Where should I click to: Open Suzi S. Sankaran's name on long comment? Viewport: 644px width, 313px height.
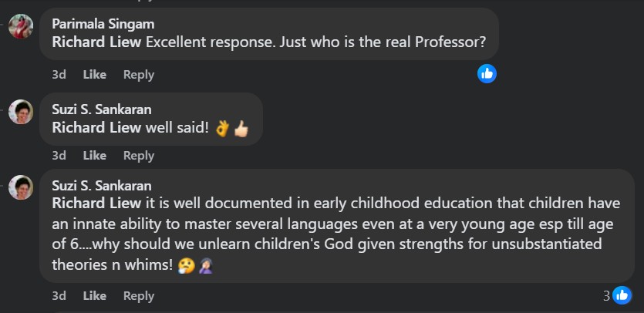pos(102,185)
